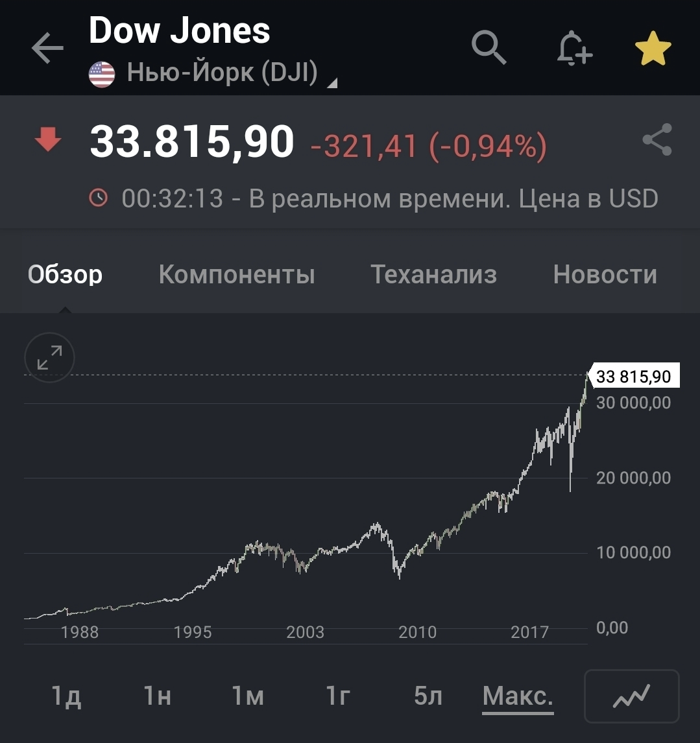700x743 pixels.
Task: Tap the 33 815,90 price label on chart
Action: click(x=633, y=376)
